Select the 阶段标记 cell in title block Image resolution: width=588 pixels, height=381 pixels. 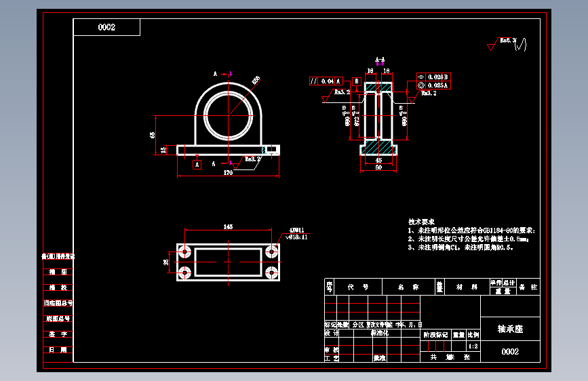(x=435, y=335)
